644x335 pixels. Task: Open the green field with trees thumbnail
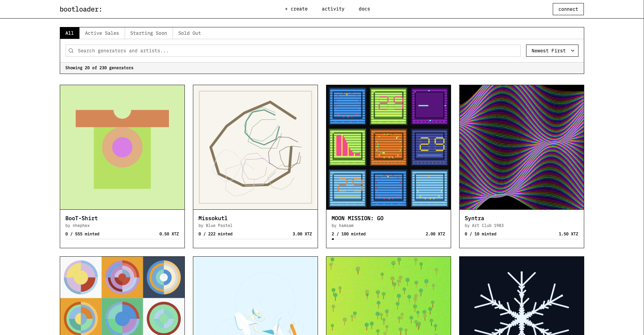click(389, 296)
